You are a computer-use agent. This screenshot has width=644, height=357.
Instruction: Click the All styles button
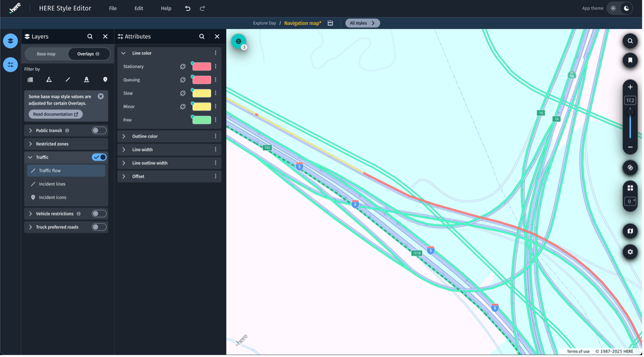click(x=363, y=23)
